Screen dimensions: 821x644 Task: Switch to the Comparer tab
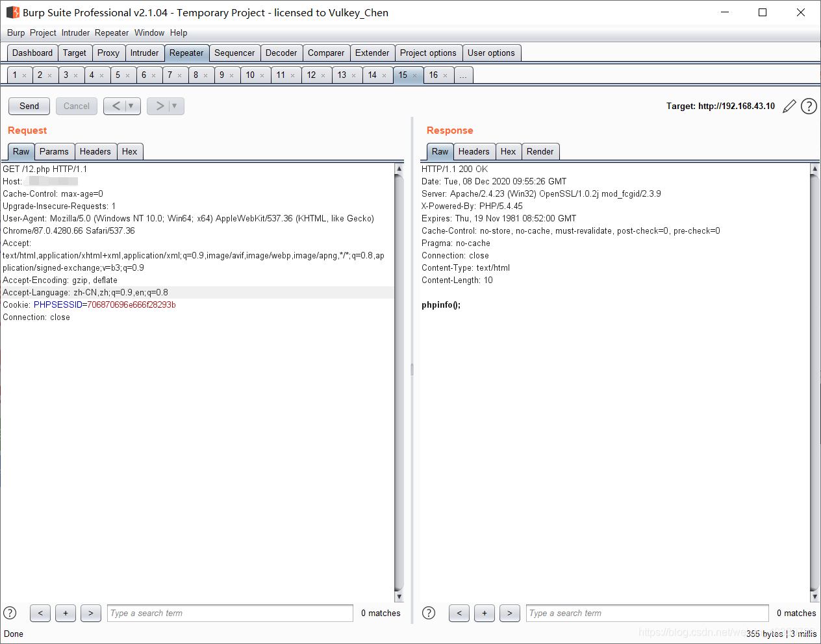pos(326,53)
